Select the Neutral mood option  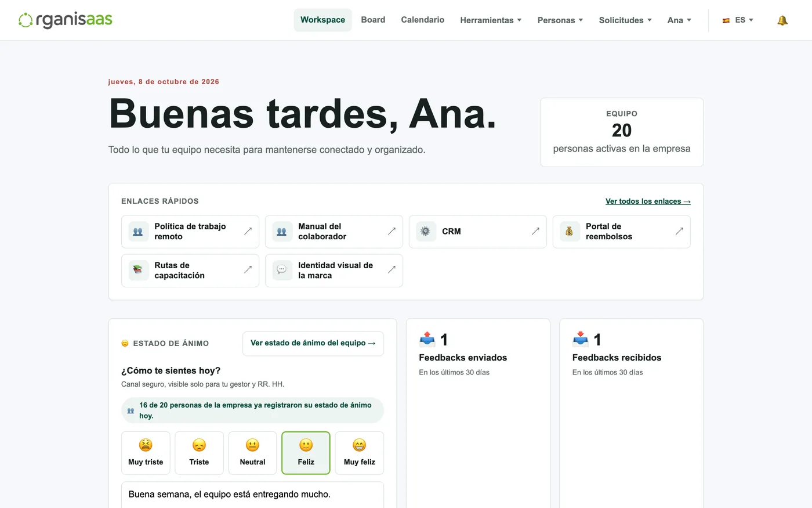(252, 453)
